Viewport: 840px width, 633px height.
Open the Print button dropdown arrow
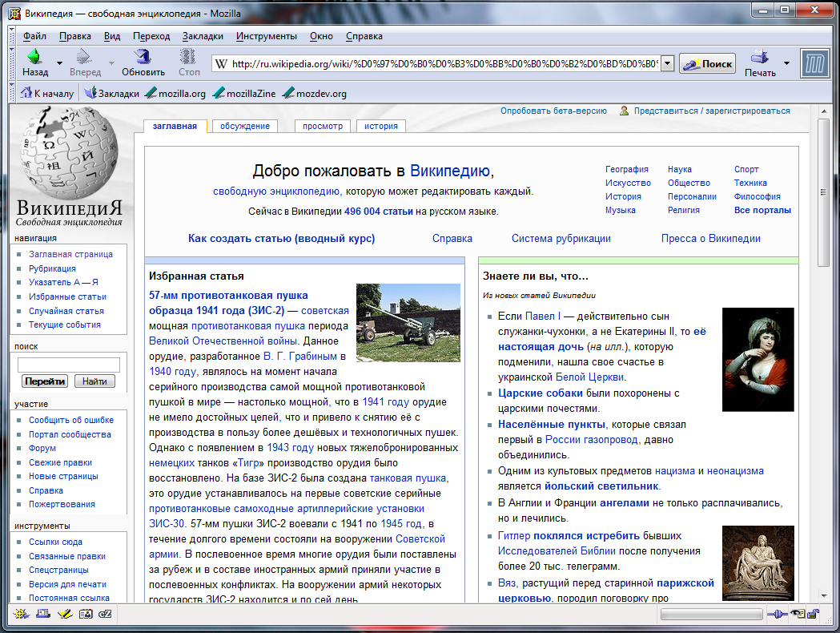tap(786, 63)
